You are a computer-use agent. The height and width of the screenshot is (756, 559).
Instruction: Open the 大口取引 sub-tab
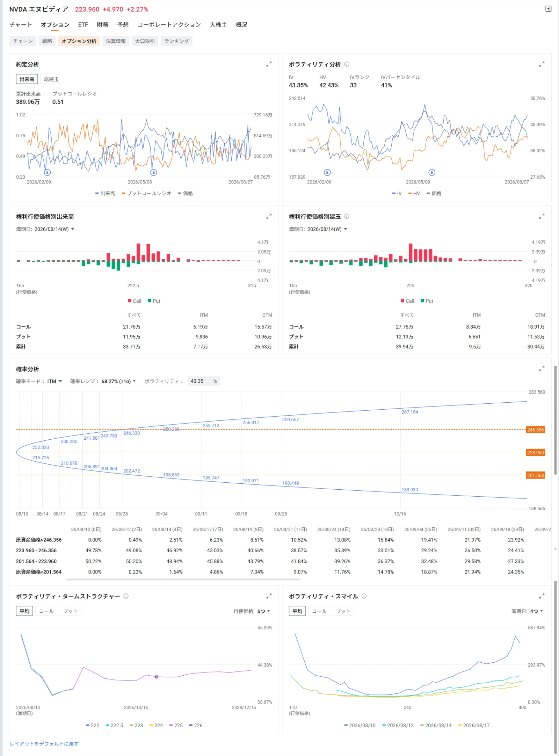145,41
